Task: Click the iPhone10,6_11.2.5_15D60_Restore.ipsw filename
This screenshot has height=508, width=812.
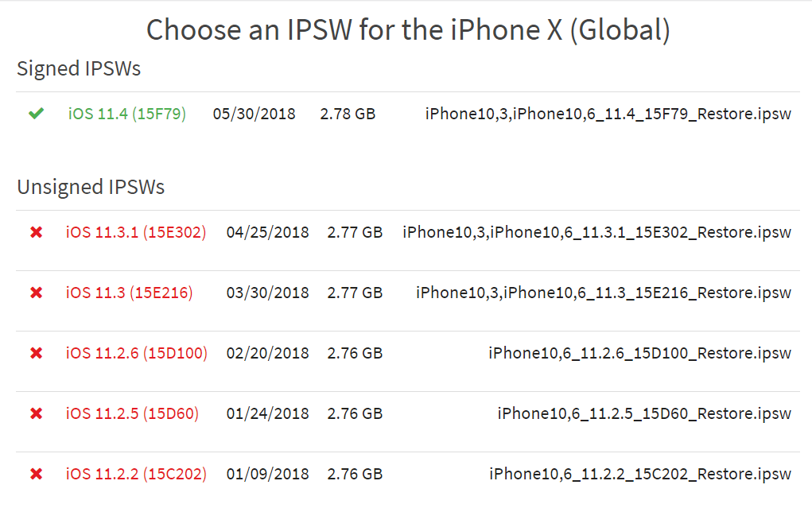Action: (x=644, y=413)
